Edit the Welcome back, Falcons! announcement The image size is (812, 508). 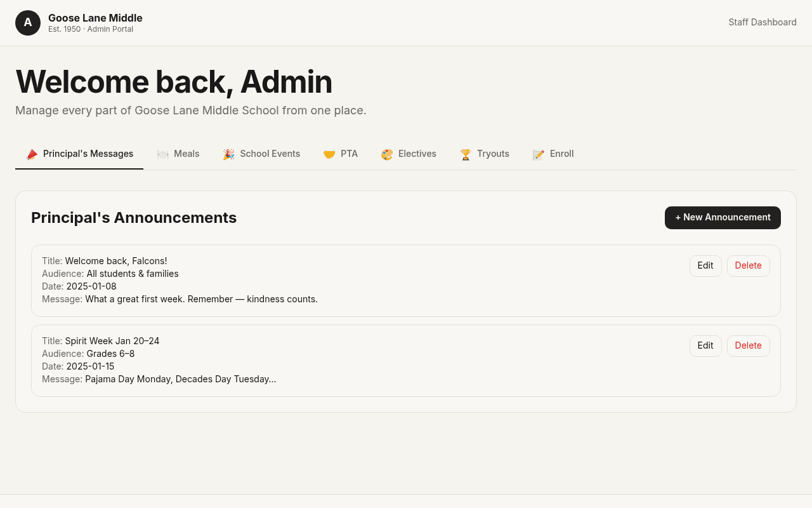[705, 266]
